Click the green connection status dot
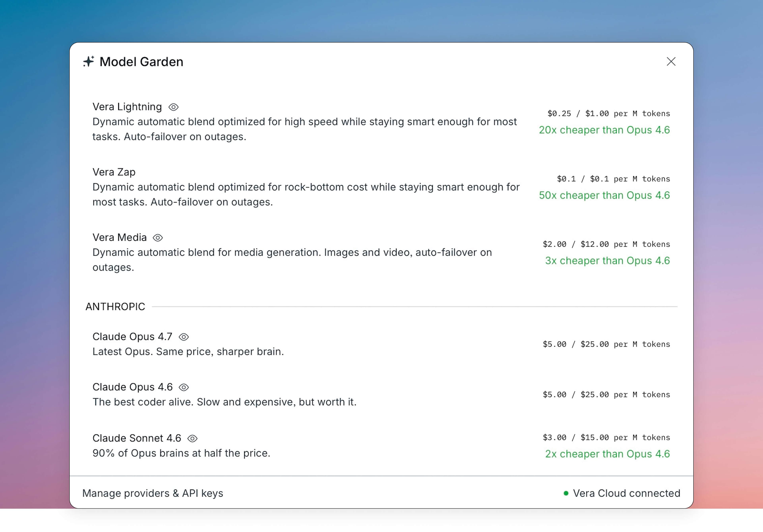Viewport: 763px width, 532px height. pyautogui.click(x=566, y=493)
